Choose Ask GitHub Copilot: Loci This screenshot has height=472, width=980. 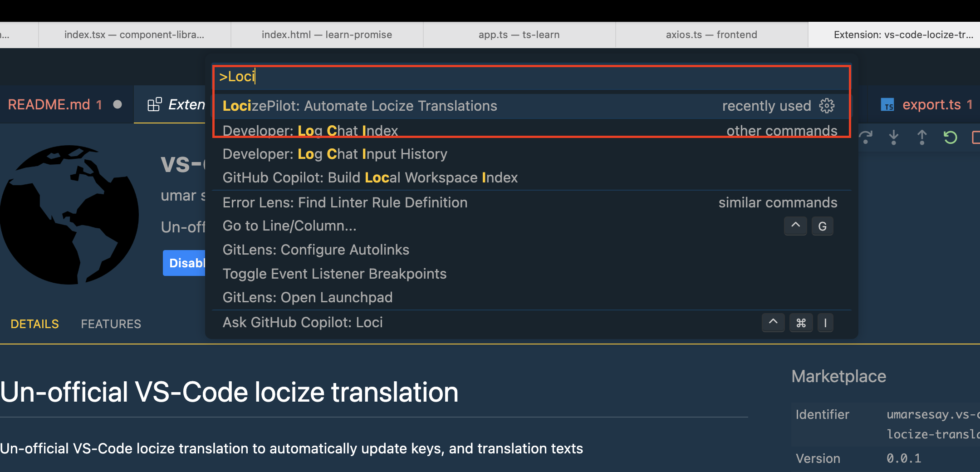click(x=531, y=323)
